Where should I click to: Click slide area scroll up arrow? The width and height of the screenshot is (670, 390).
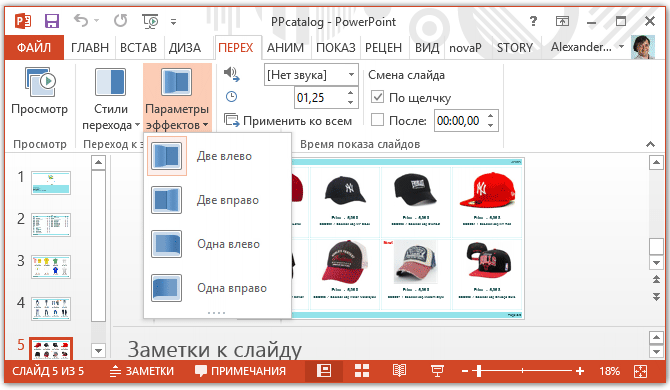pyautogui.click(x=656, y=163)
